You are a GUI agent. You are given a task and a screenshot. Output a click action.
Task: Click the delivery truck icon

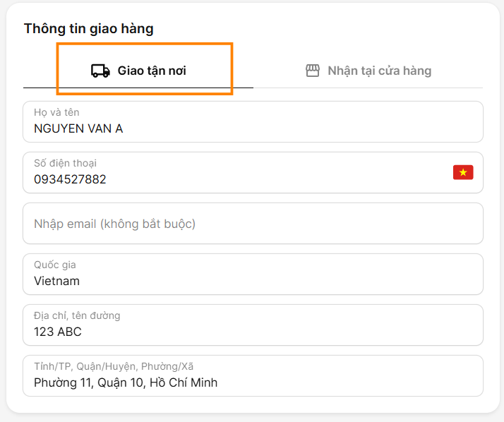point(100,71)
